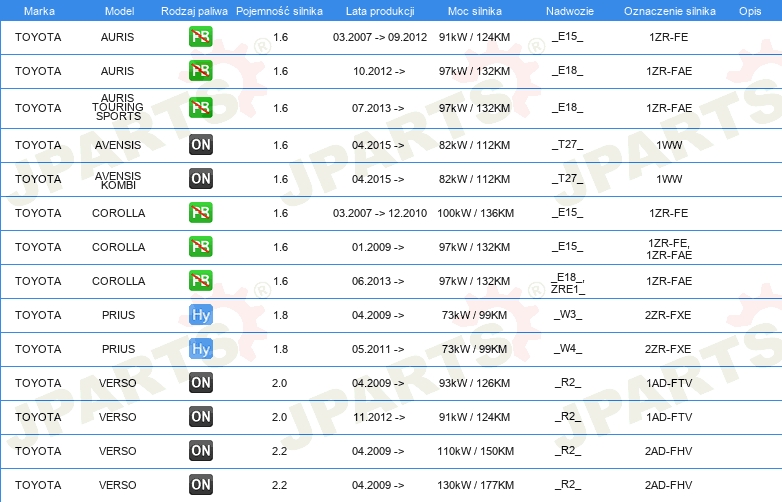Click diesel ON icon in Verso 130kW row
782x502 pixels.
[x=200, y=484]
